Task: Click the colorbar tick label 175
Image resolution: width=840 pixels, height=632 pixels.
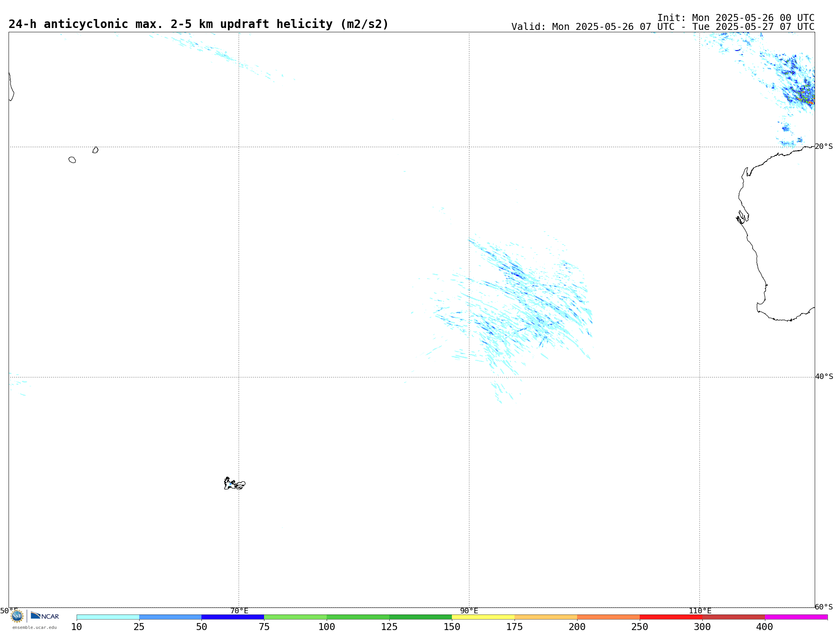Action: (x=515, y=627)
